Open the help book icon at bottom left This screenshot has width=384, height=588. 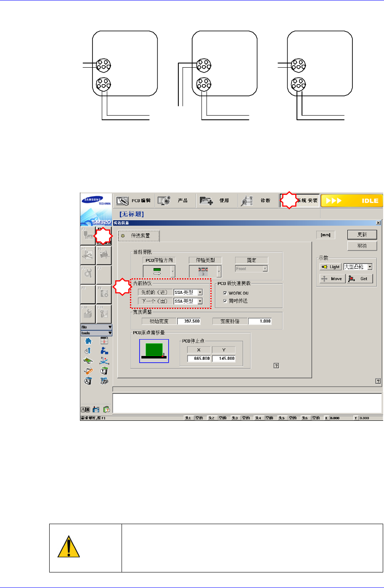[106, 409]
